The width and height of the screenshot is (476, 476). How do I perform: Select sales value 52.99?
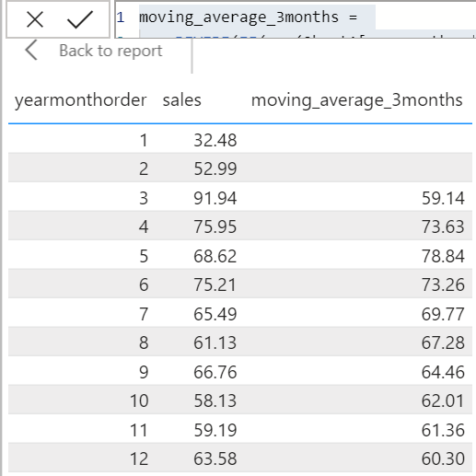pyautogui.click(x=215, y=168)
